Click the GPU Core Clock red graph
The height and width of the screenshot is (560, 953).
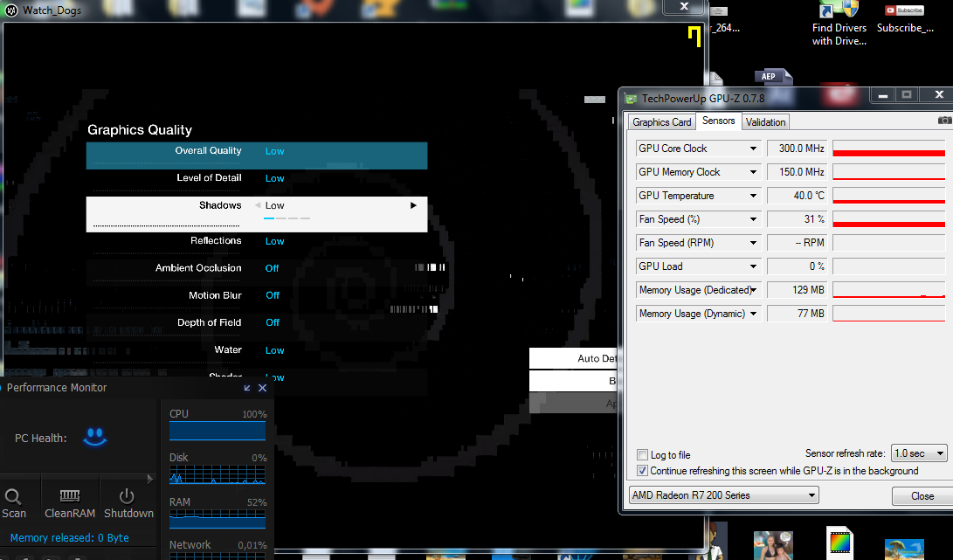click(x=888, y=149)
